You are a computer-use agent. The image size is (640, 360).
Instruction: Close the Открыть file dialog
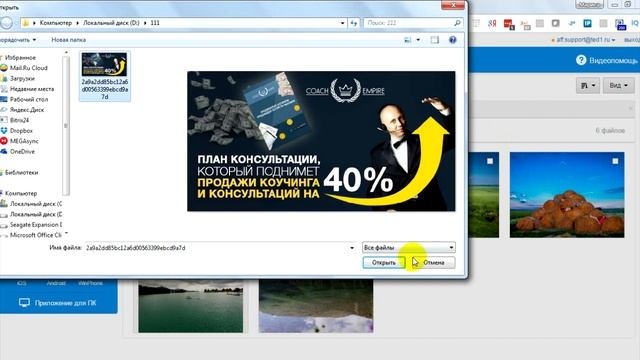(453, 5)
